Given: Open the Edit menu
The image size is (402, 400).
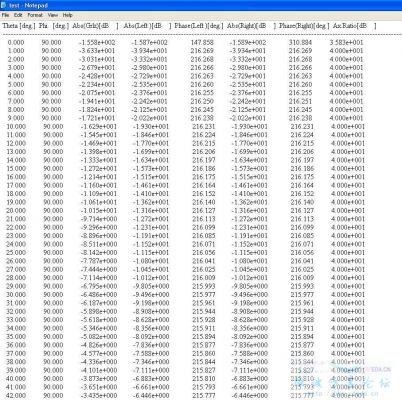Looking at the screenshot, I should point(18,15).
